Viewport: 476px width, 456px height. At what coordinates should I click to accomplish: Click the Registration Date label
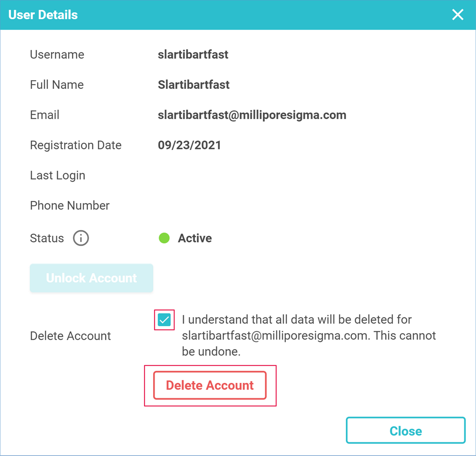click(75, 145)
